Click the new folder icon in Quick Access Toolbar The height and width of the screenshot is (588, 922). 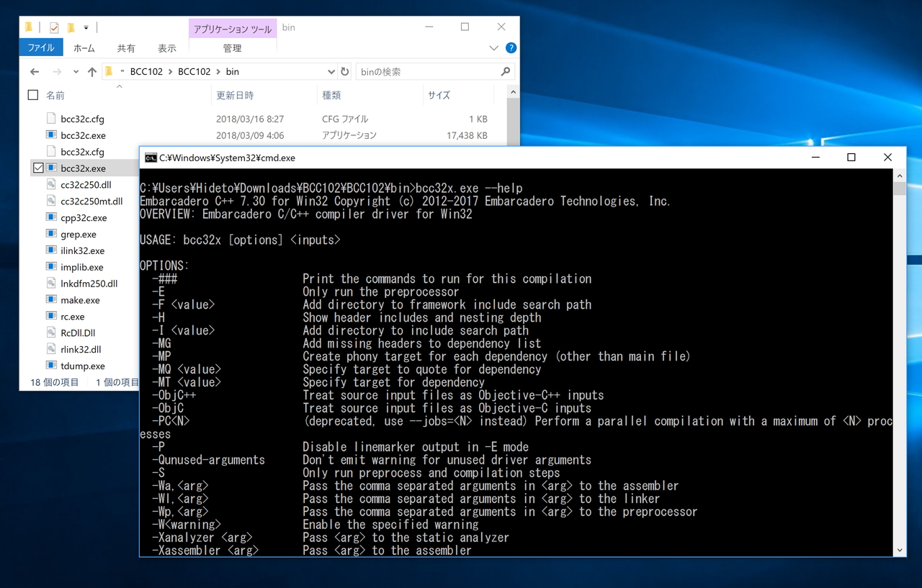tap(71, 27)
